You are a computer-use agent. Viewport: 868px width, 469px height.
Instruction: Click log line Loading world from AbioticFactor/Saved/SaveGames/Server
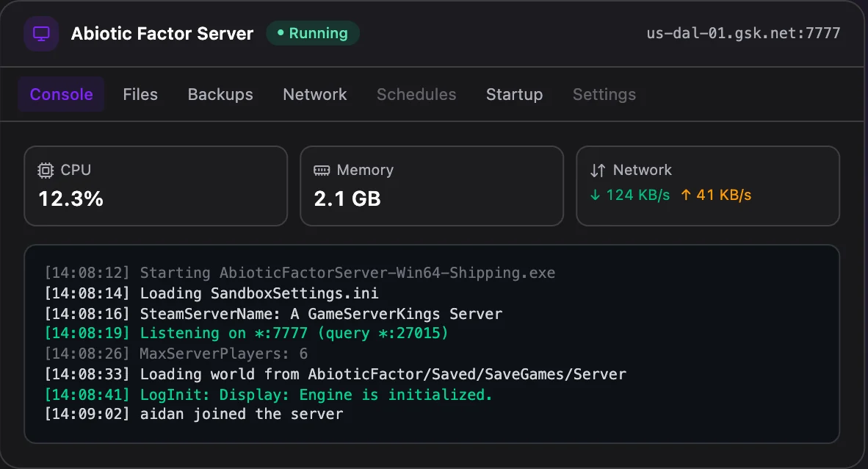336,374
